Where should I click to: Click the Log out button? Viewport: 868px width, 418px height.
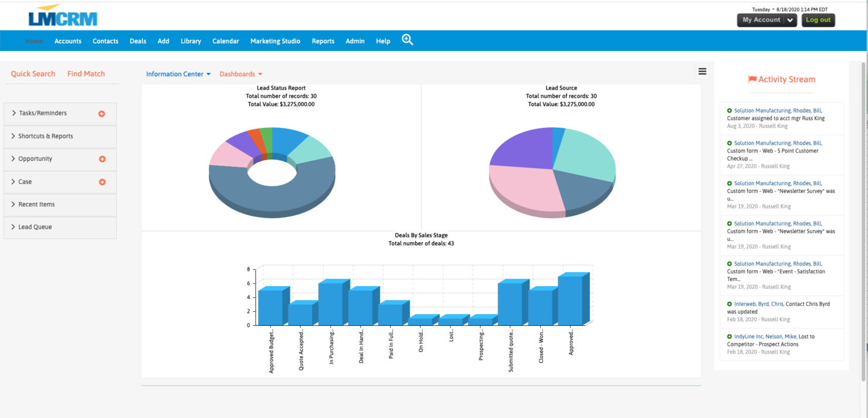(818, 19)
